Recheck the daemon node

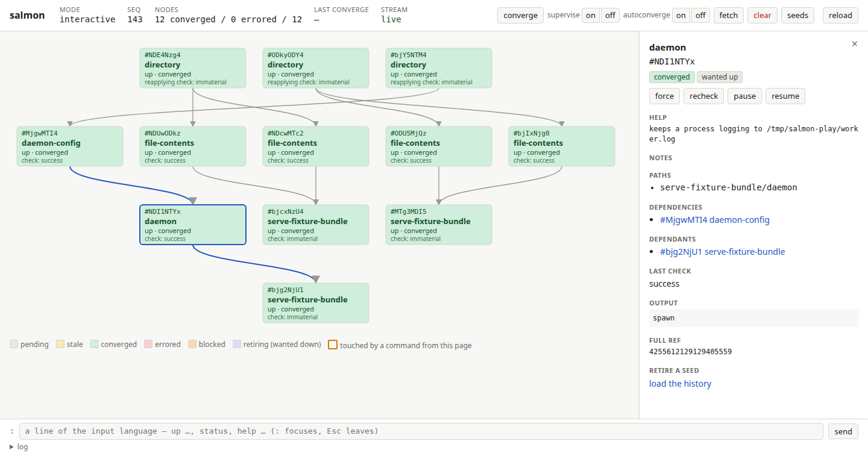704,96
